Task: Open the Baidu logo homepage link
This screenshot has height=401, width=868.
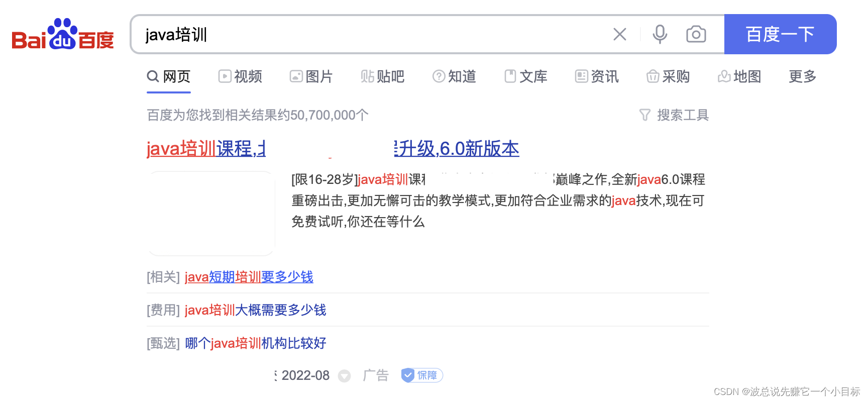Action: [63, 34]
